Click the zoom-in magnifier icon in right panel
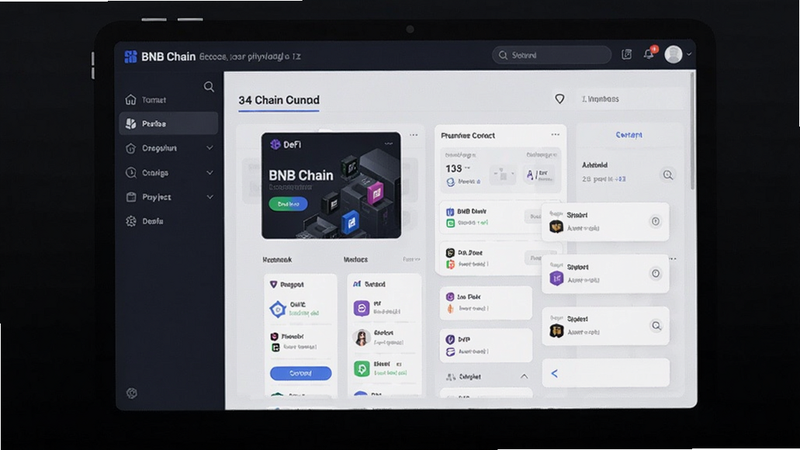 coord(668,176)
